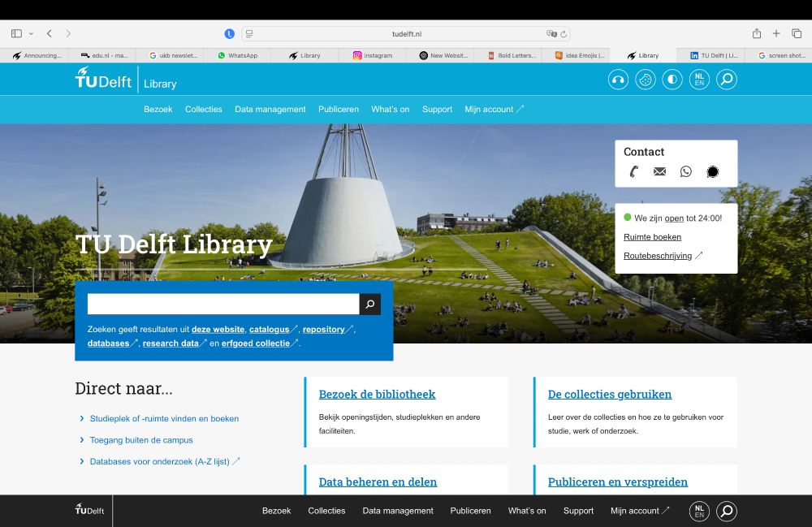Switch to the edu.nl tab

(104, 55)
